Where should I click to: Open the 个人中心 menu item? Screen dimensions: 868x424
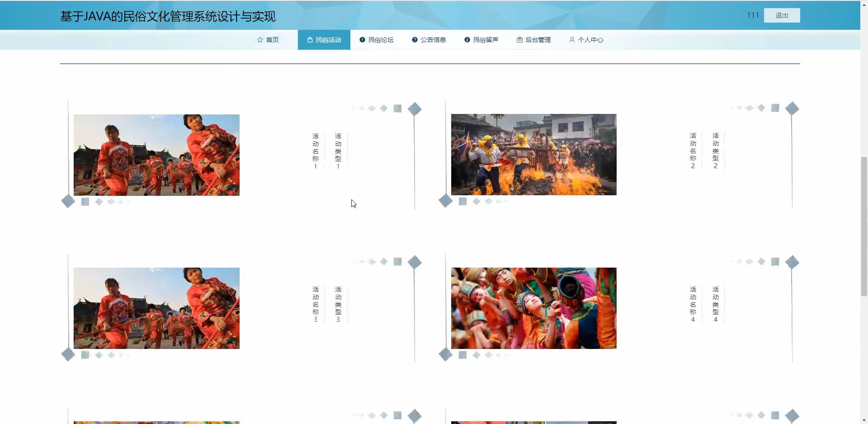(x=586, y=40)
